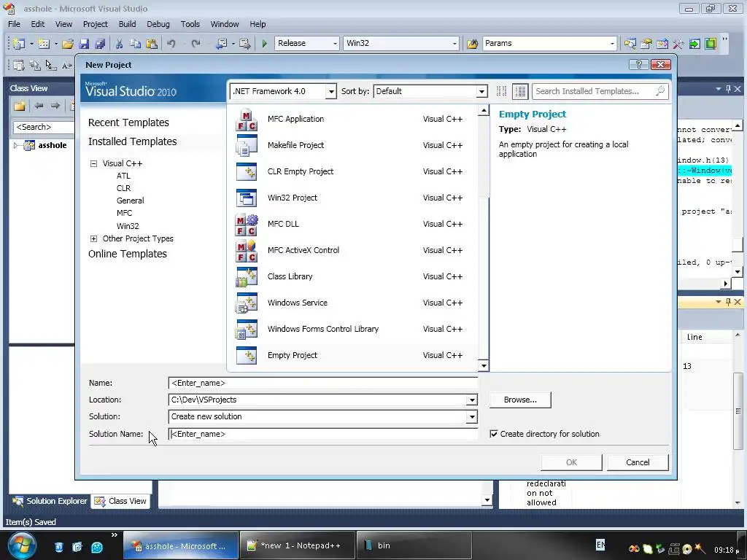Switch templates to small icons view
The image size is (747, 560).
501,91
